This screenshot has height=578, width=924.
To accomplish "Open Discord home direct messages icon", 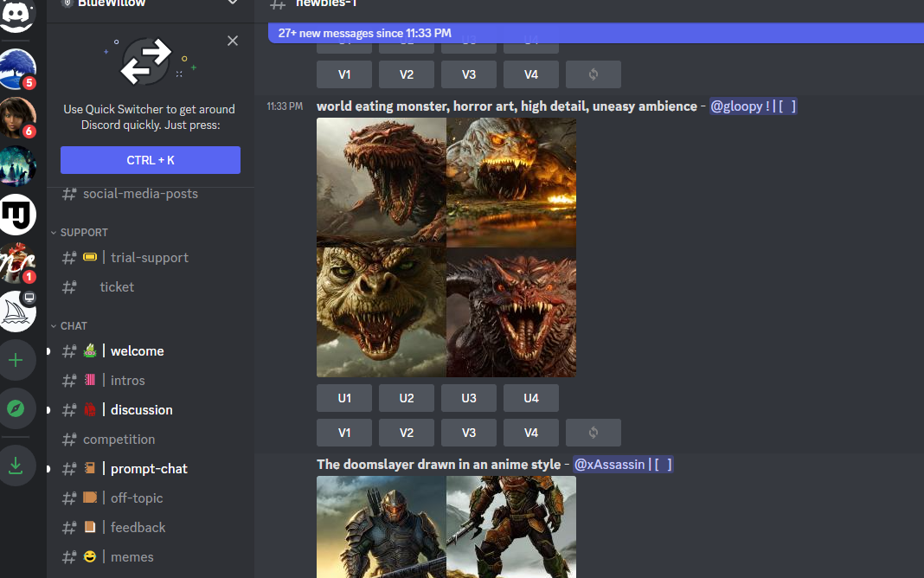I will tap(17, 13).
